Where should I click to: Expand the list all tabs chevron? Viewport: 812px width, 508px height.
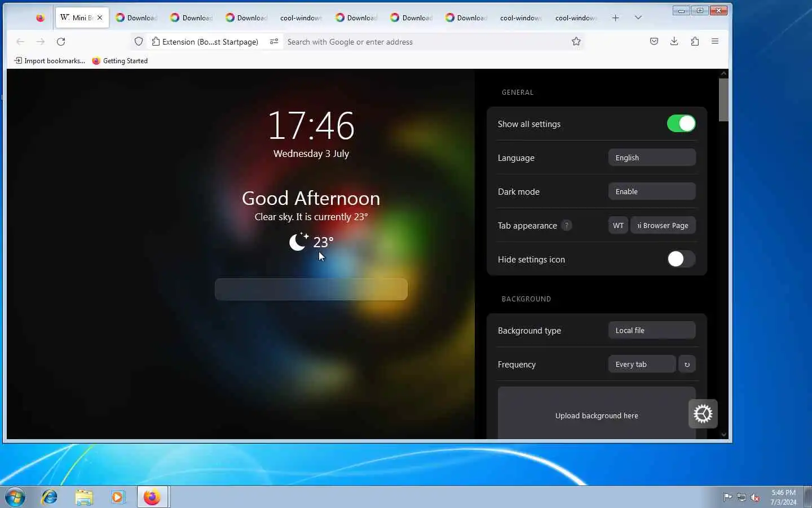(638, 17)
